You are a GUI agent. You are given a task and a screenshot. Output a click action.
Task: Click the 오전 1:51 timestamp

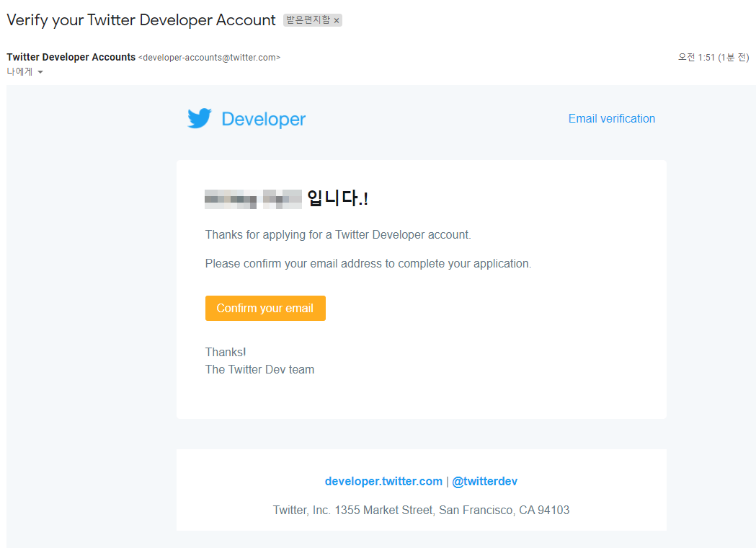pos(713,58)
